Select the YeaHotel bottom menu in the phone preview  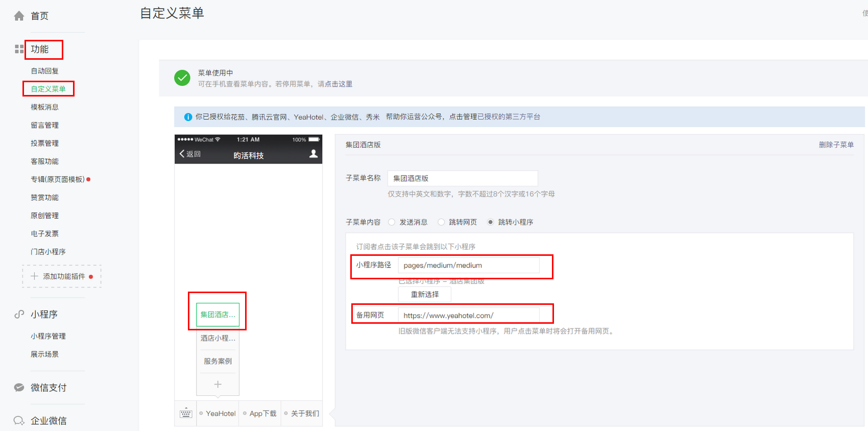pos(218,413)
